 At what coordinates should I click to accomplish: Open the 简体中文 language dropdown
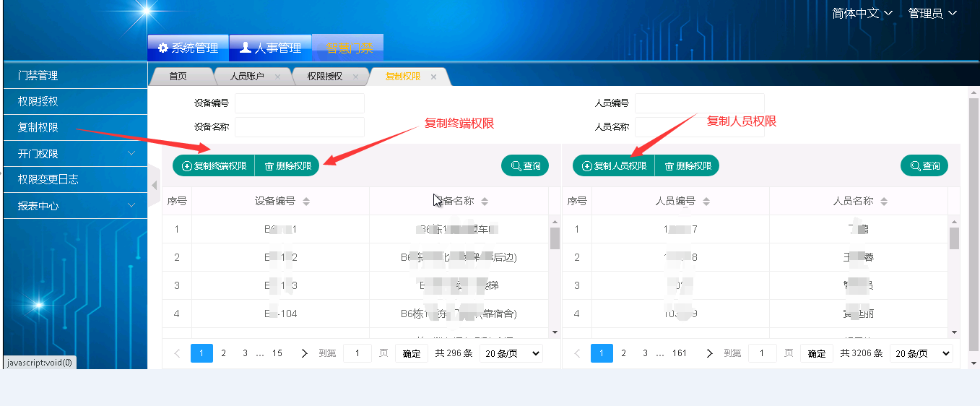[x=862, y=13]
